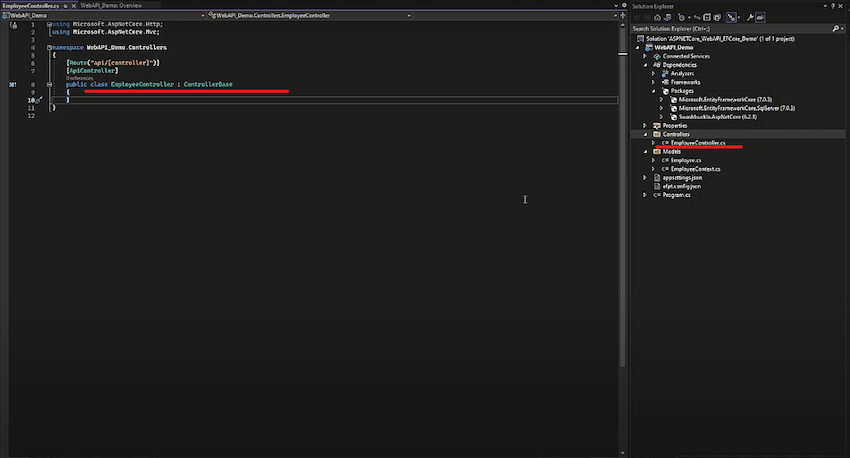The image size is (850, 458).
Task: Open the document tab overflow dropdown
Action: (616, 5)
